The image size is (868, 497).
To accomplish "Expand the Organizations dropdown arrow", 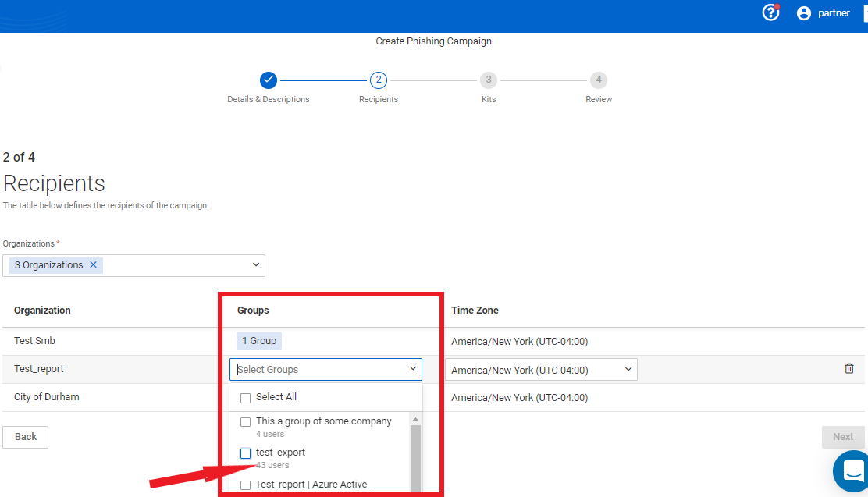I will (256, 264).
